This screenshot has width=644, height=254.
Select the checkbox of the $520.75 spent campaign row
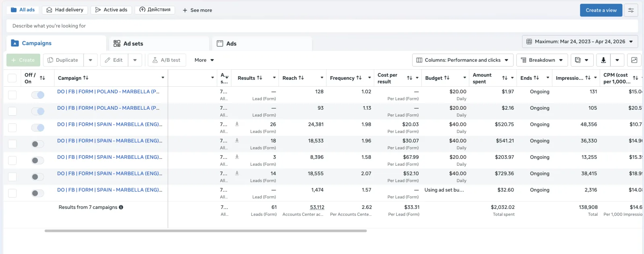(12, 128)
